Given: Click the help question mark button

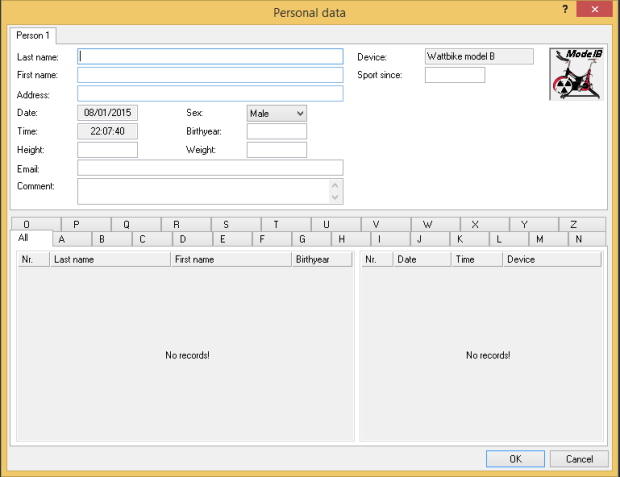Looking at the screenshot, I should 565,9.
